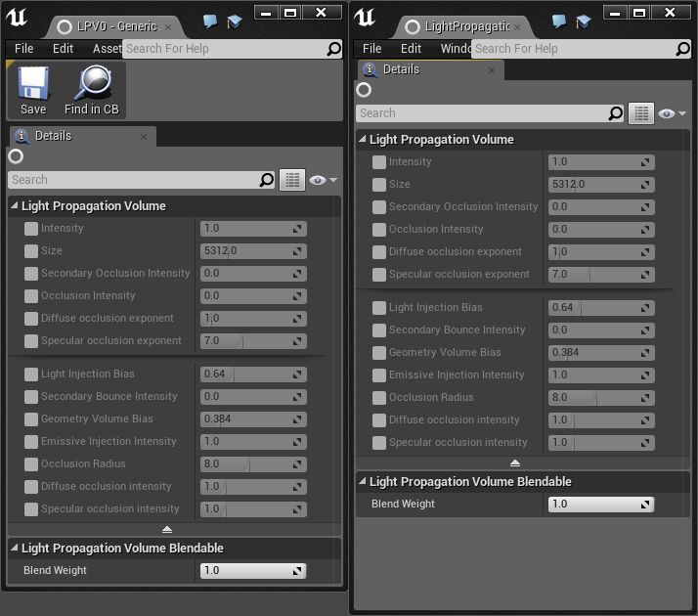The image size is (698, 616).
Task: Click Search For Help magnifier in LPV0 window
Action: pyautogui.click(x=334, y=49)
